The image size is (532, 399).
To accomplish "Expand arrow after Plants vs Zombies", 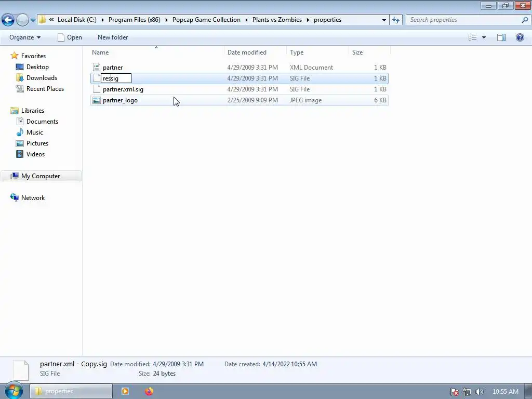I will [308, 20].
